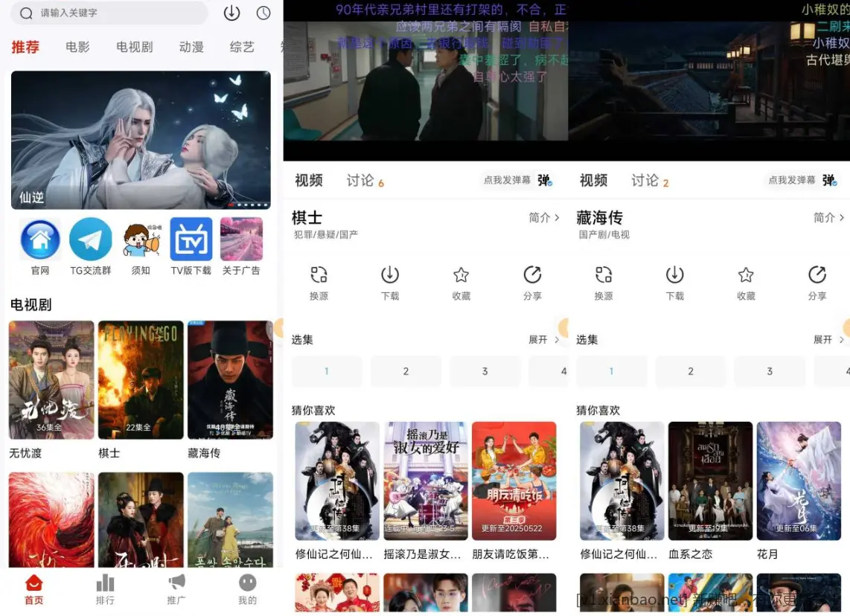Toggle 弹 danmaku icon on 棋士 page
Screen dimensions: 850x616
click(x=545, y=180)
